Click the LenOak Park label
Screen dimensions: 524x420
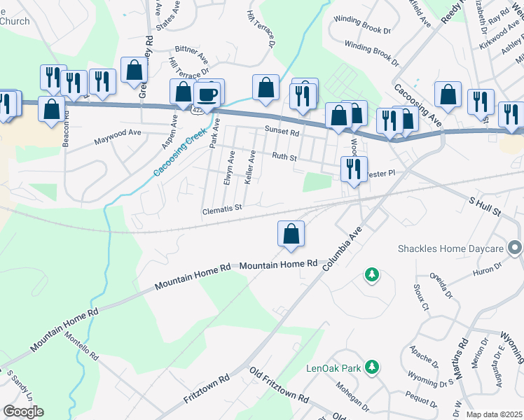[x=333, y=368]
